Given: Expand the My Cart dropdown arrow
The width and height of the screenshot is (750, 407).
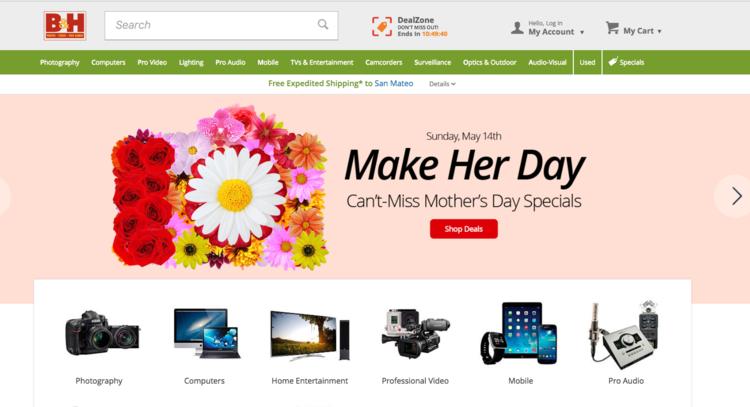Looking at the screenshot, I should point(660,32).
